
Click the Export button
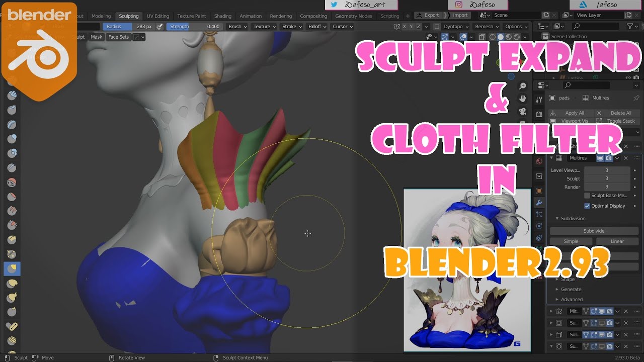click(428, 16)
